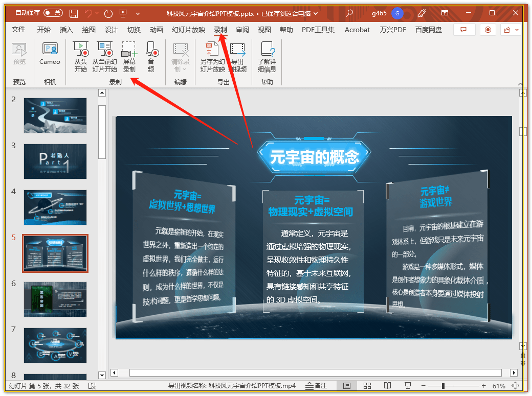This screenshot has height=396, width=532.
Task: Toggle the 备注 notes pane
Action: [316, 386]
